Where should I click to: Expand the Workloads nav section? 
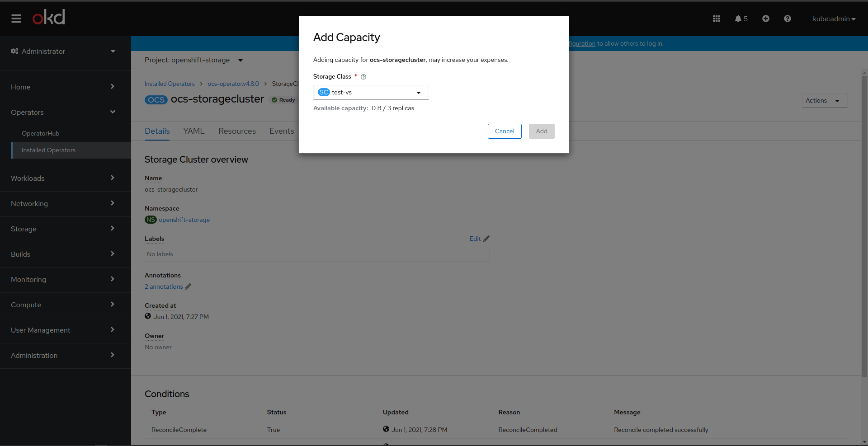66,178
